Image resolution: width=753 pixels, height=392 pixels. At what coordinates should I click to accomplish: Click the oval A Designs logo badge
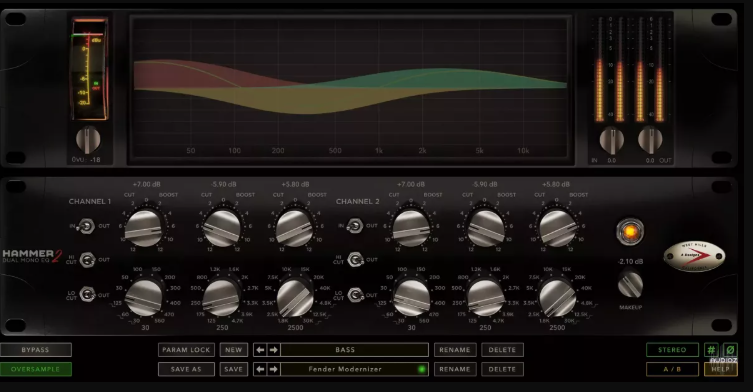coord(694,256)
